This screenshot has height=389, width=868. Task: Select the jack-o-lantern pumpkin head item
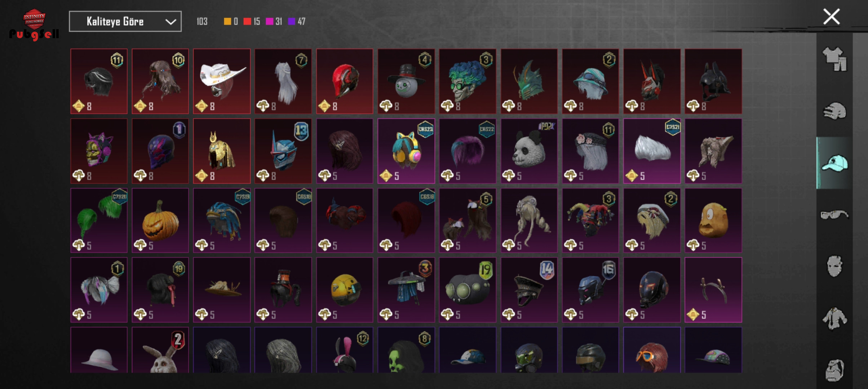coord(160,220)
